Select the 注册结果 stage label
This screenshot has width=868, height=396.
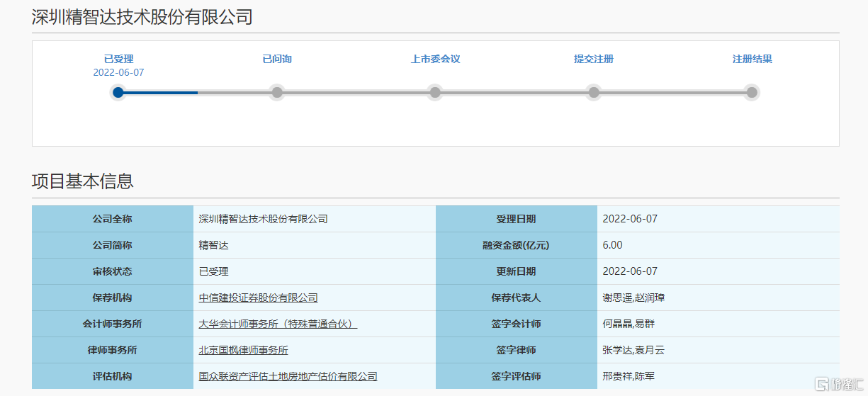[x=753, y=60]
